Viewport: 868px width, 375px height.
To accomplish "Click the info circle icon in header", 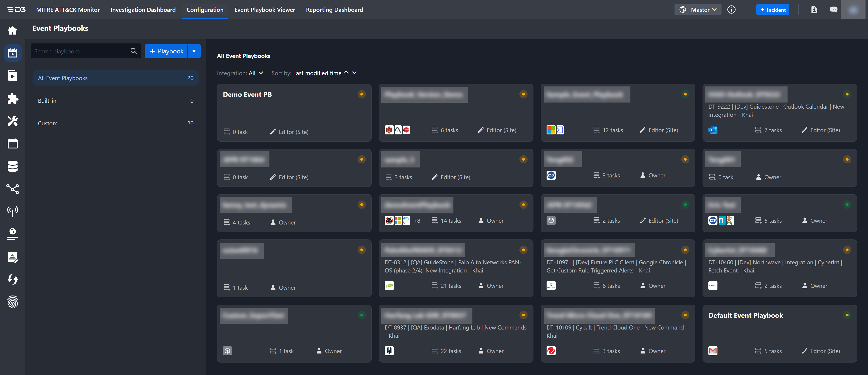I will point(731,10).
